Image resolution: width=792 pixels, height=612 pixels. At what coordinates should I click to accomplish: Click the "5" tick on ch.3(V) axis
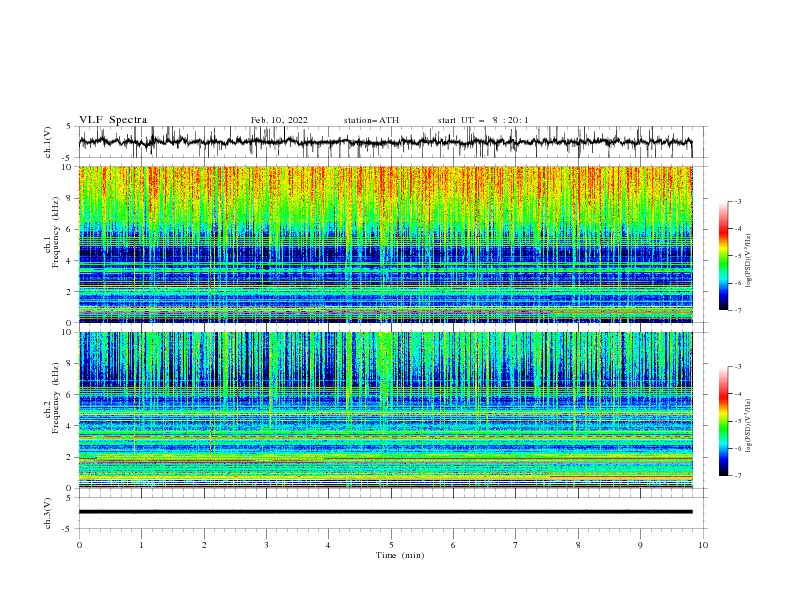pos(69,498)
